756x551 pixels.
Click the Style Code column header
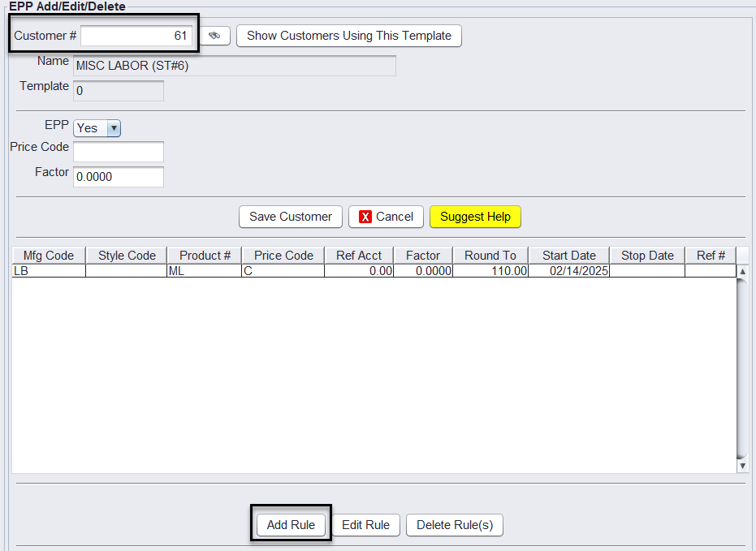(x=127, y=256)
